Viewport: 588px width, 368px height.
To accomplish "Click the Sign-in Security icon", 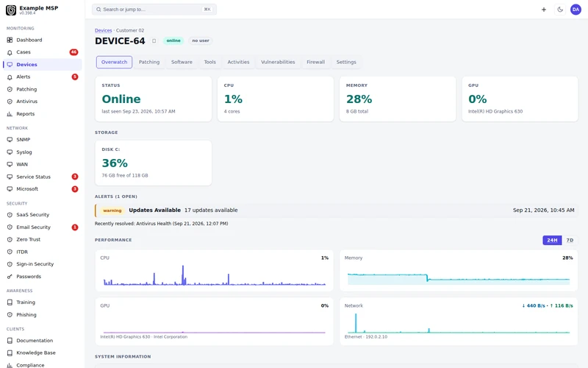I will click(x=10, y=264).
